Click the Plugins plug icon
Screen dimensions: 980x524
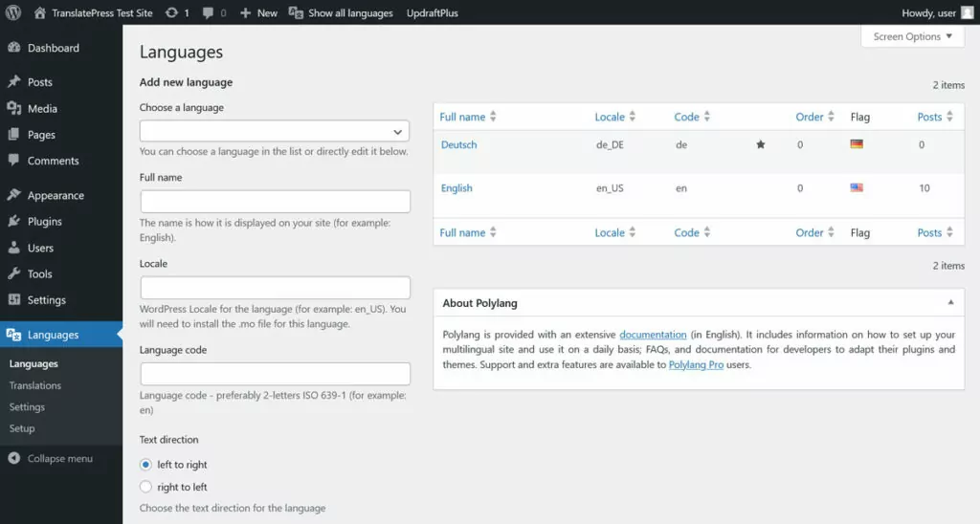click(x=13, y=221)
